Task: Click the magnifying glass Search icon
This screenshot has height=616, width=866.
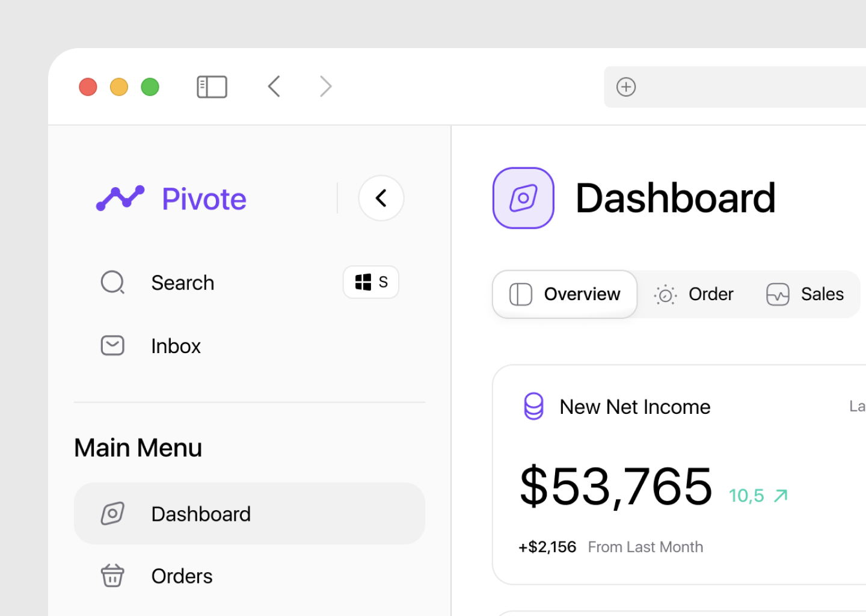Action: tap(112, 282)
